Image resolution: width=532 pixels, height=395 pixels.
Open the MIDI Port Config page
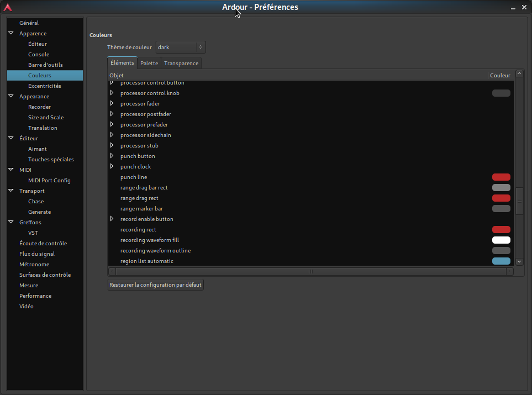point(49,181)
